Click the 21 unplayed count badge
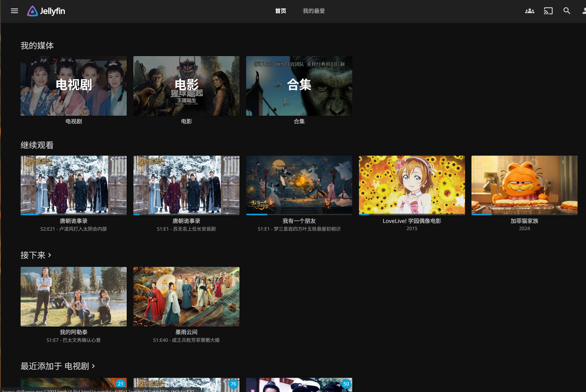The width and height of the screenshot is (586, 392). point(120,384)
